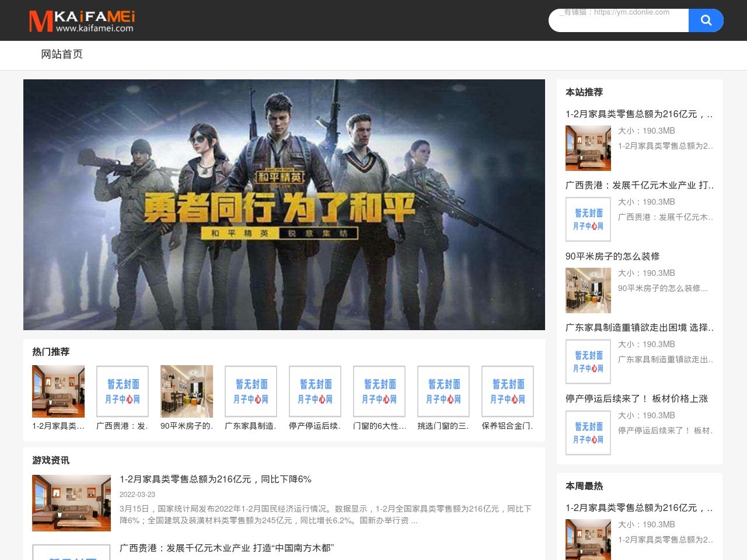Click the 本周最热 section heading
This screenshot has width=747, height=560.
point(584,486)
